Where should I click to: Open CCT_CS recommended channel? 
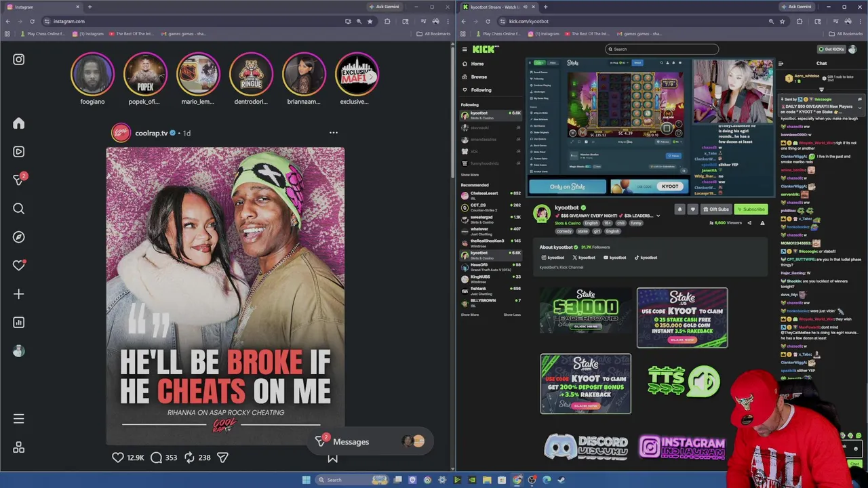coord(490,207)
